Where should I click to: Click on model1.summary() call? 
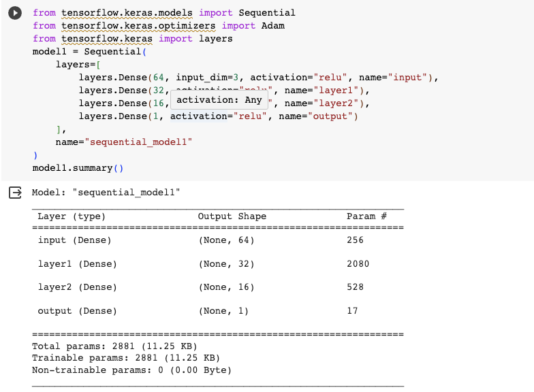78,168
